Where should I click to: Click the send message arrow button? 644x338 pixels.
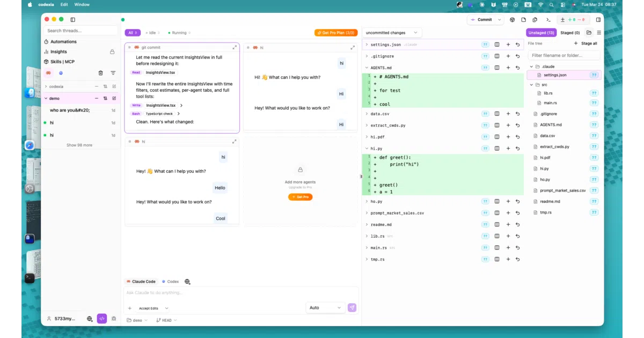(352, 307)
